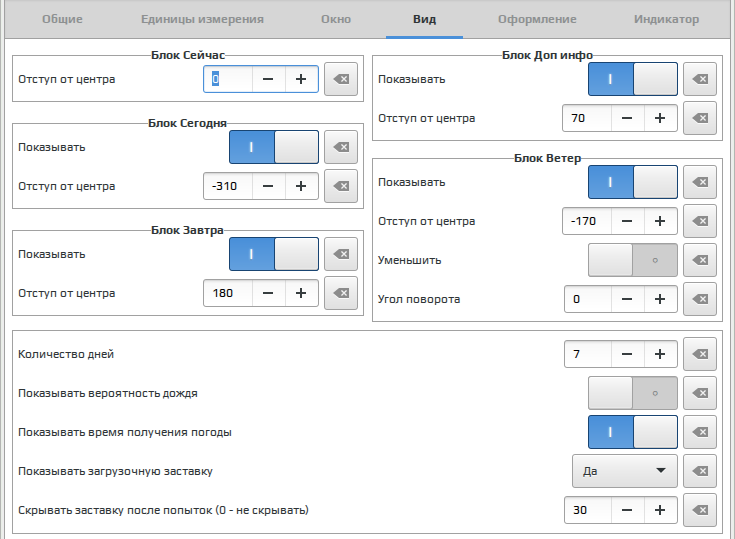Decrease Блок Доп инфо offset with minus

(x=627, y=118)
